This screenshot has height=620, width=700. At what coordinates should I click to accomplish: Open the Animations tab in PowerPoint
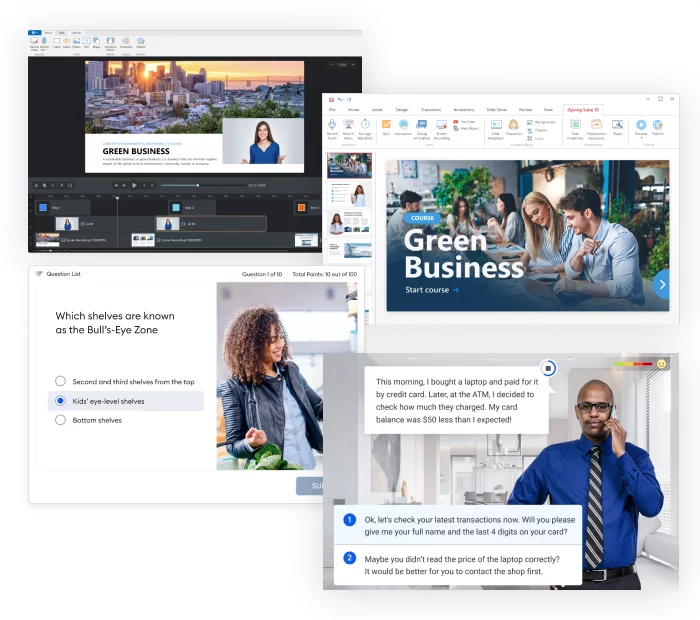coord(464,110)
